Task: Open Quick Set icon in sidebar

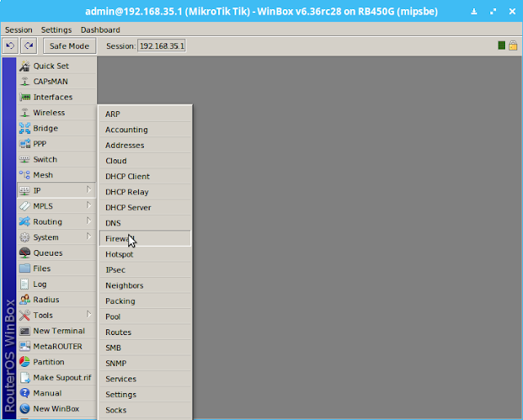Action: (x=25, y=66)
